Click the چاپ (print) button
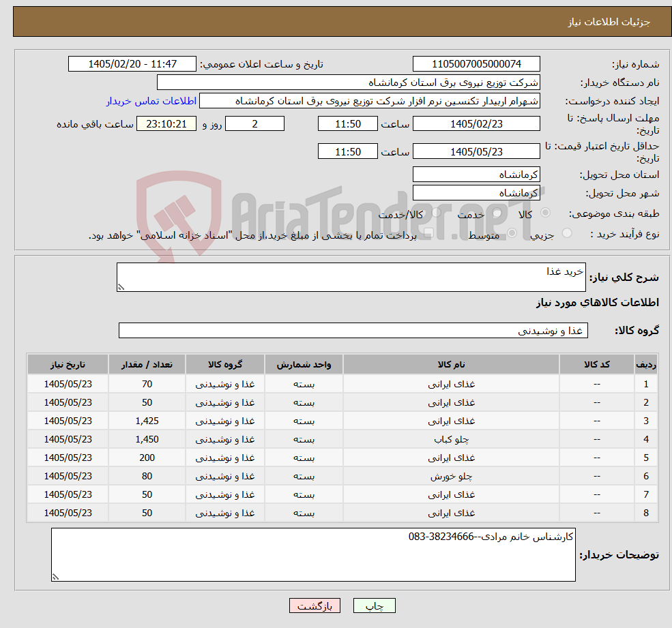This screenshot has height=628, width=672. coord(374,605)
